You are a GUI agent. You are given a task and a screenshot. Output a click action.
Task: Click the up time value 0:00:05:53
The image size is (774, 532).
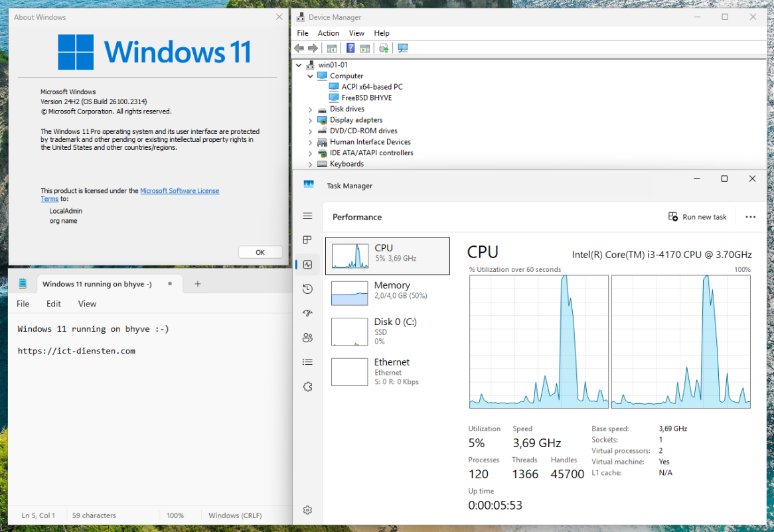[x=495, y=505]
